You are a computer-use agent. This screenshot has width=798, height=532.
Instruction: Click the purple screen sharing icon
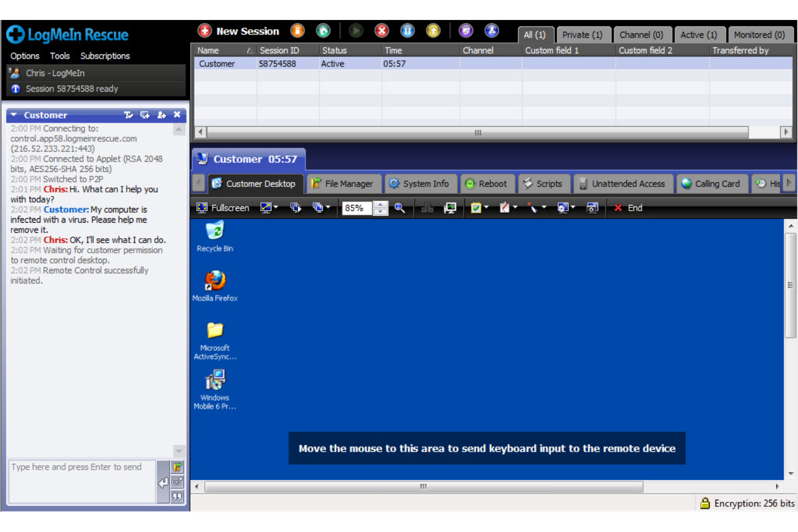pos(466,31)
